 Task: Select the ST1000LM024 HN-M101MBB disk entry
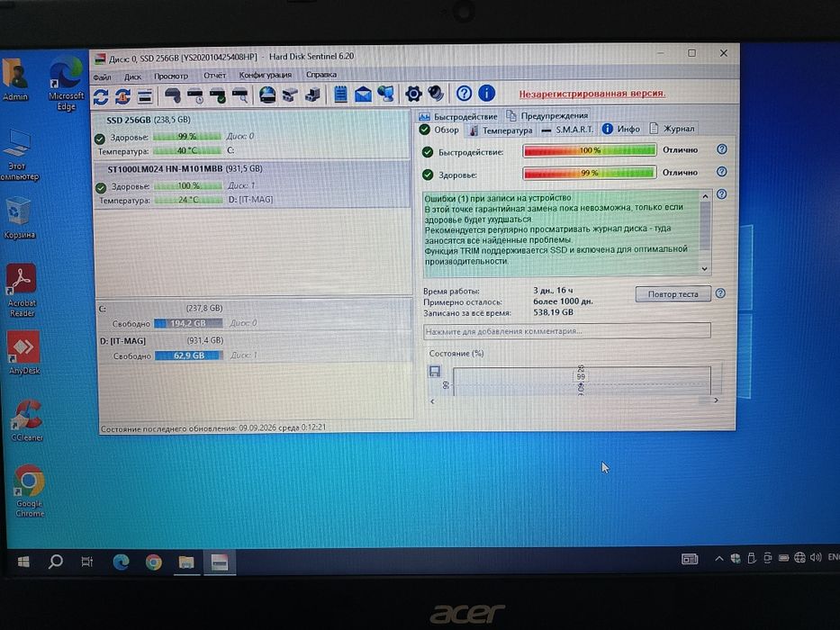[x=252, y=184]
